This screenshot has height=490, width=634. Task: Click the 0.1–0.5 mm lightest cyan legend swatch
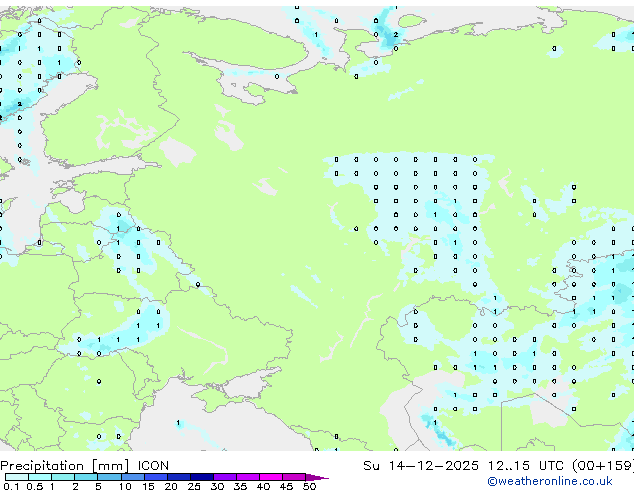coord(17,477)
